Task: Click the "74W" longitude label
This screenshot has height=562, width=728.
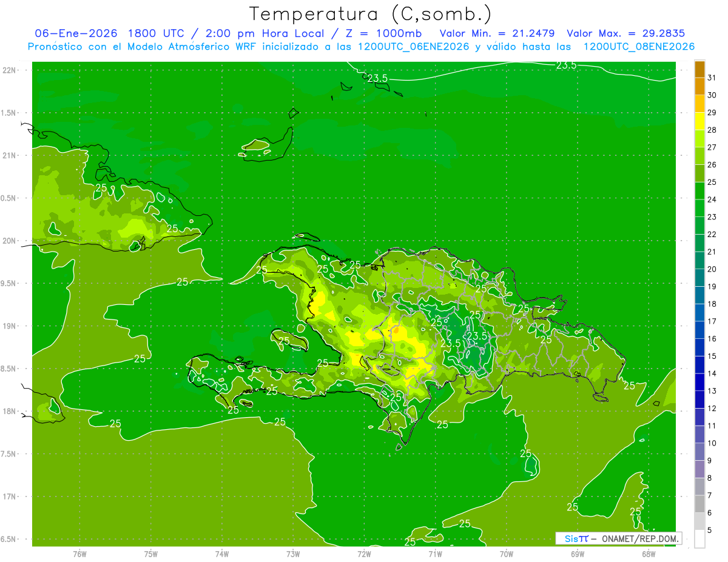Action: pos(222,554)
